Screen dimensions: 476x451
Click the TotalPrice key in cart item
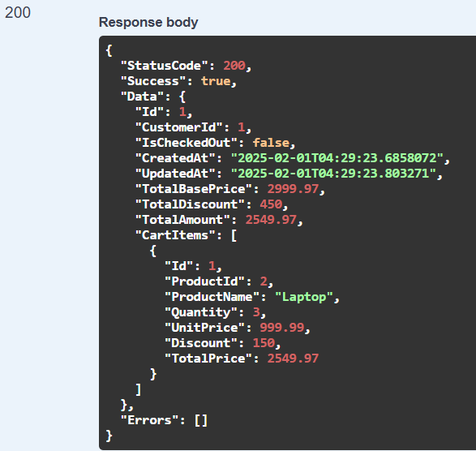(208, 359)
